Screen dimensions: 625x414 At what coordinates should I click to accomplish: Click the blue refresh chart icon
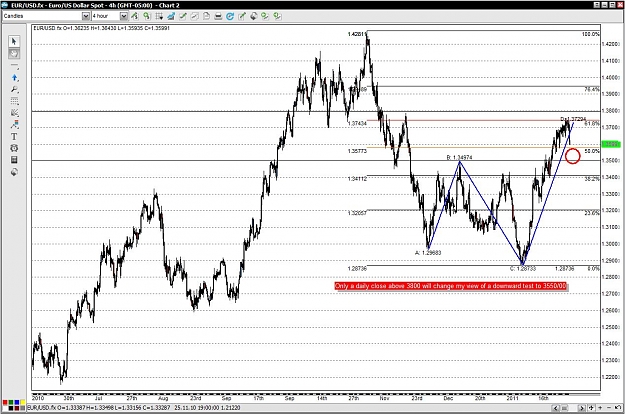tap(230, 16)
